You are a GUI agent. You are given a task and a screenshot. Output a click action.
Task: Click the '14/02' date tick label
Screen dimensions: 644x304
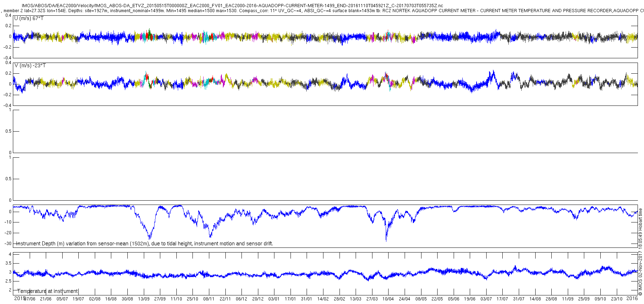tap(323, 299)
